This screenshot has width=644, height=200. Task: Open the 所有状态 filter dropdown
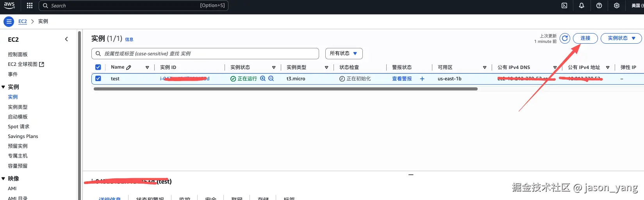[344, 53]
